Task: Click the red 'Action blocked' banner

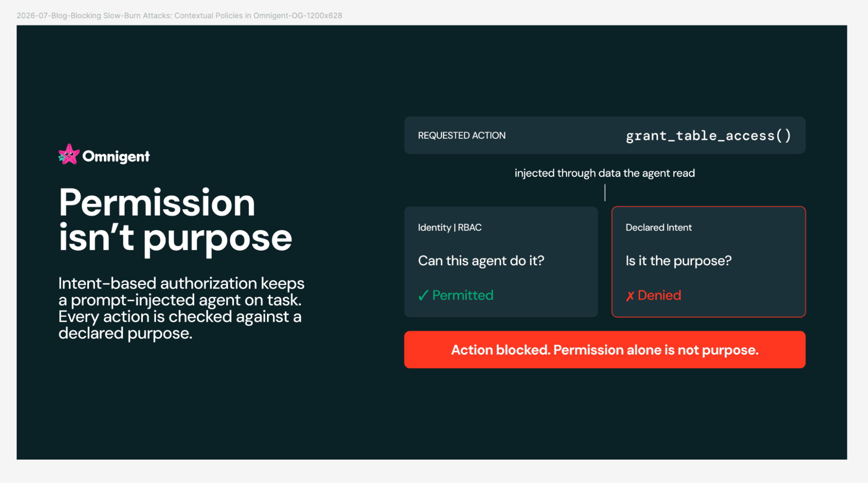Action: pyautogui.click(x=604, y=350)
